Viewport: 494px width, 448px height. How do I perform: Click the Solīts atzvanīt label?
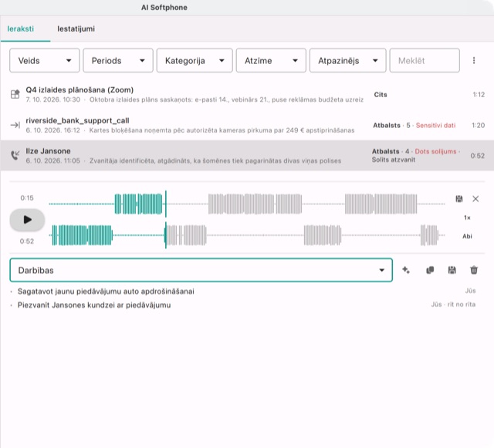tap(393, 160)
